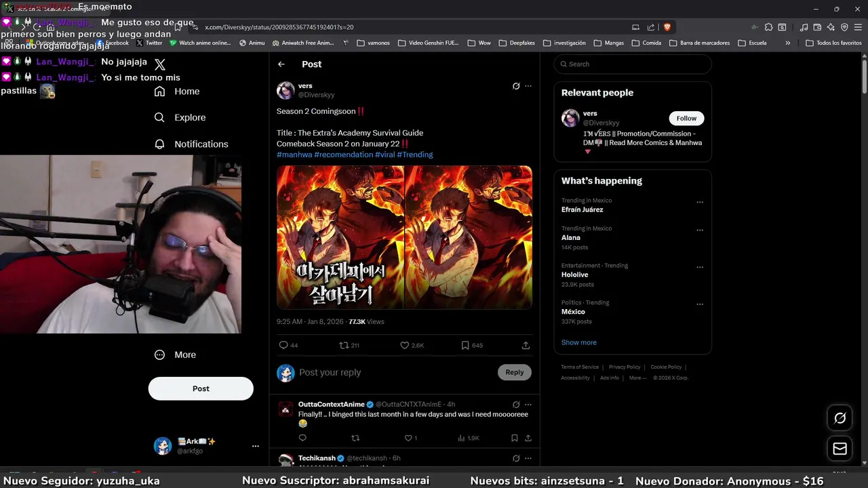Open Home in X sidebar
Image resolution: width=868 pixels, height=488 pixels.
click(177, 91)
